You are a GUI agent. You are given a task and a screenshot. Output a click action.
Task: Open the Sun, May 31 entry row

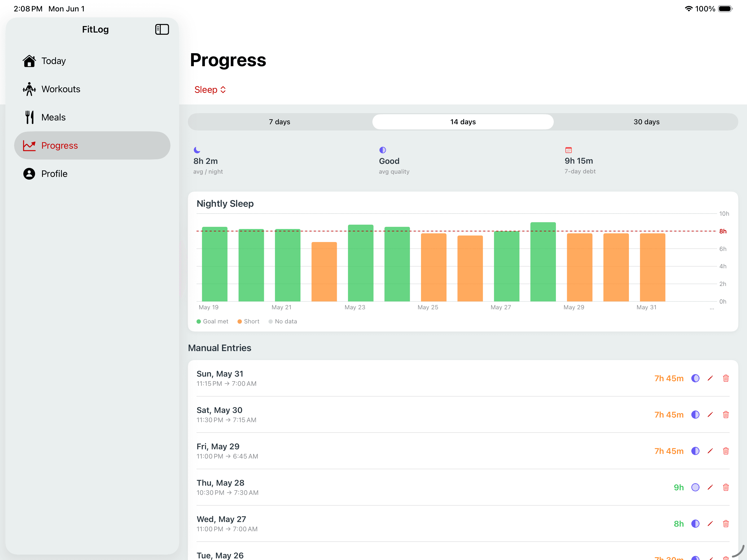[x=463, y=378]
